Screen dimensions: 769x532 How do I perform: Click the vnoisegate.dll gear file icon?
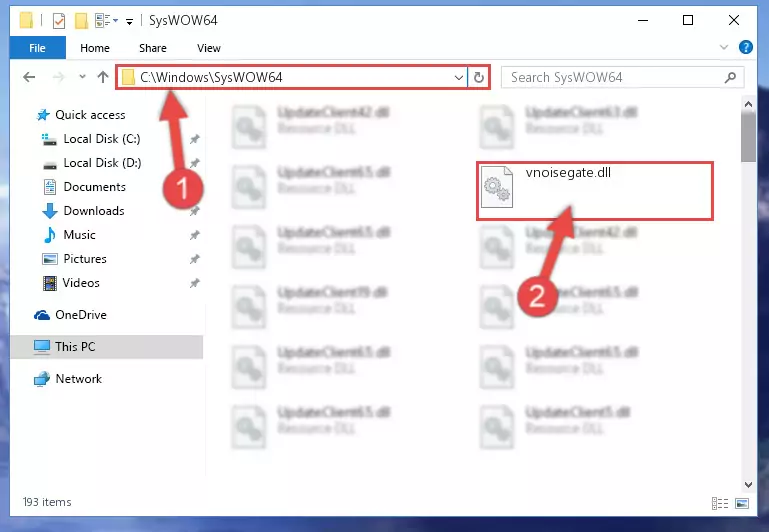click(497, 187)
